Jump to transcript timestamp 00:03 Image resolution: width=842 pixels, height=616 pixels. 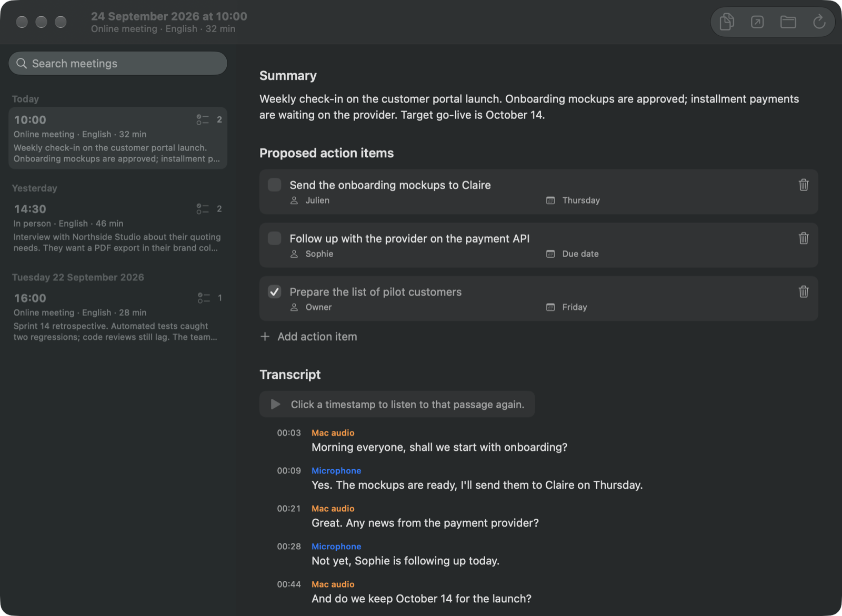289,433
